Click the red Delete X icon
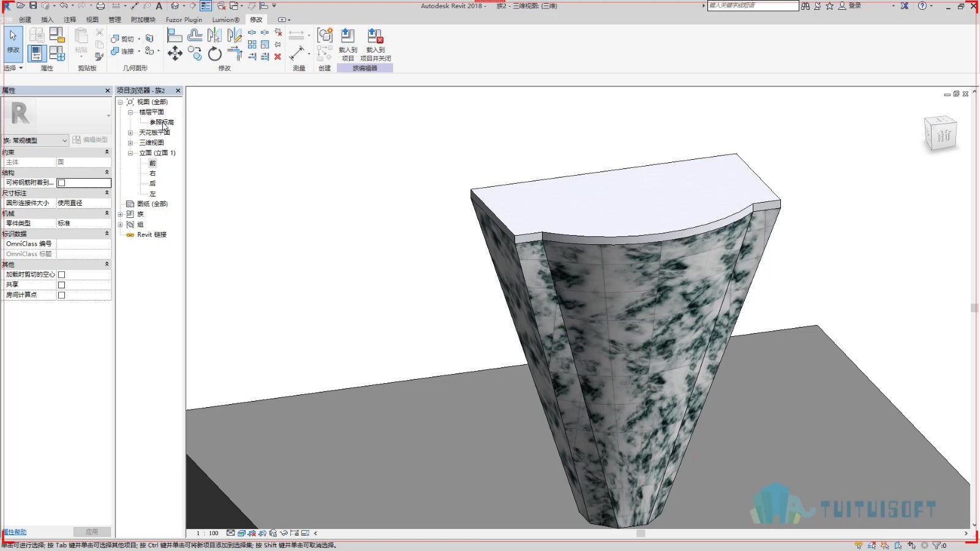Viewport: 980px width, 551px height. [277, 56]
